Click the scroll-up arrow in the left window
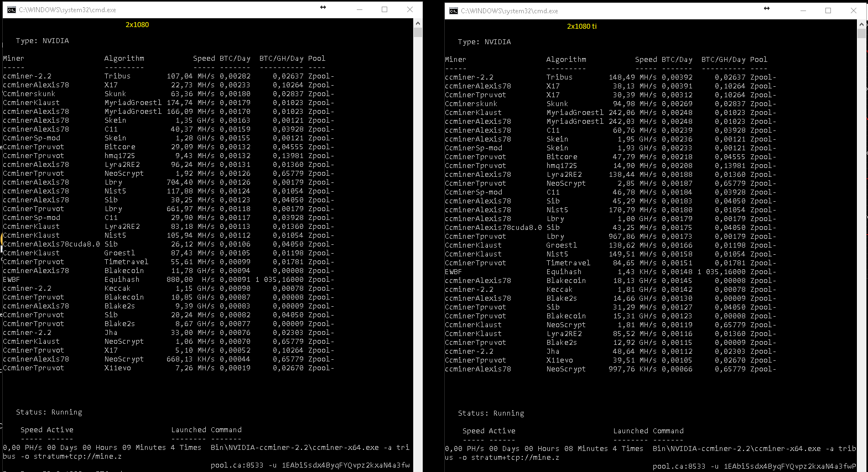 tap(418, 23)
